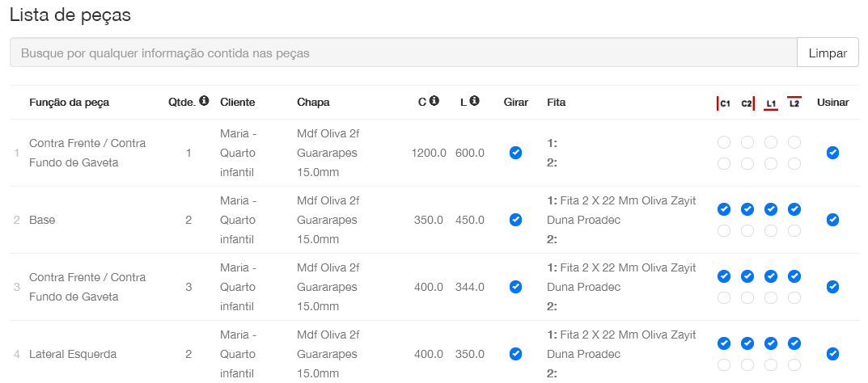This screenshot has height=383, width=868.
Task: Click the info icon next to Qtde.
Action: (204, 101)
